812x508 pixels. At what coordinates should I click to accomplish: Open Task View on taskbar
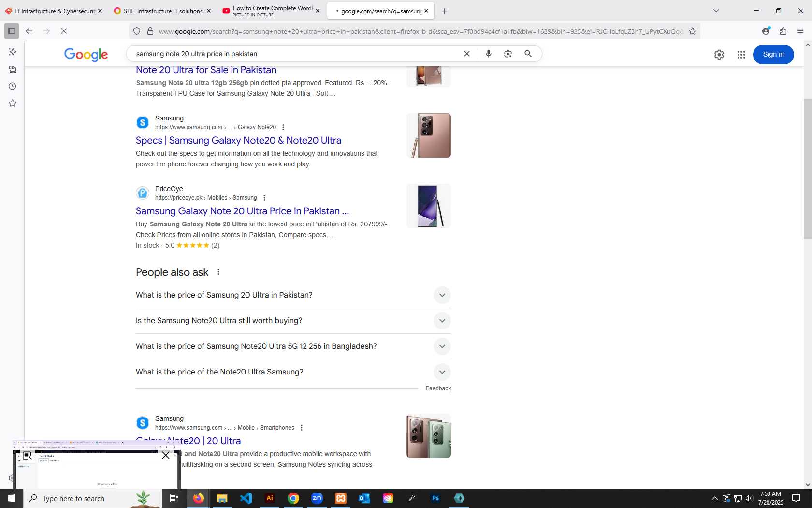click(x=174, y=498)
